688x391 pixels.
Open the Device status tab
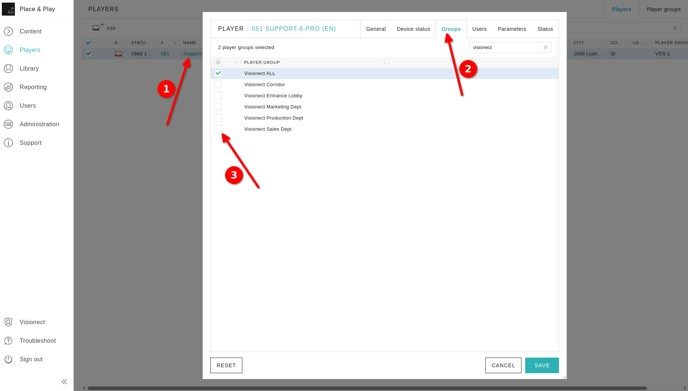point(413,29)
